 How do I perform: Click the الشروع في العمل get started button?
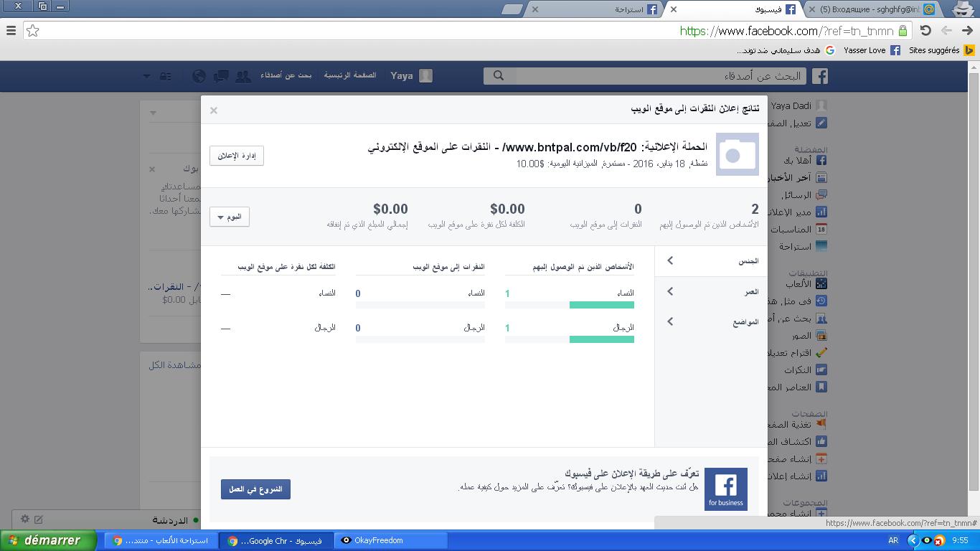point(255,489)
